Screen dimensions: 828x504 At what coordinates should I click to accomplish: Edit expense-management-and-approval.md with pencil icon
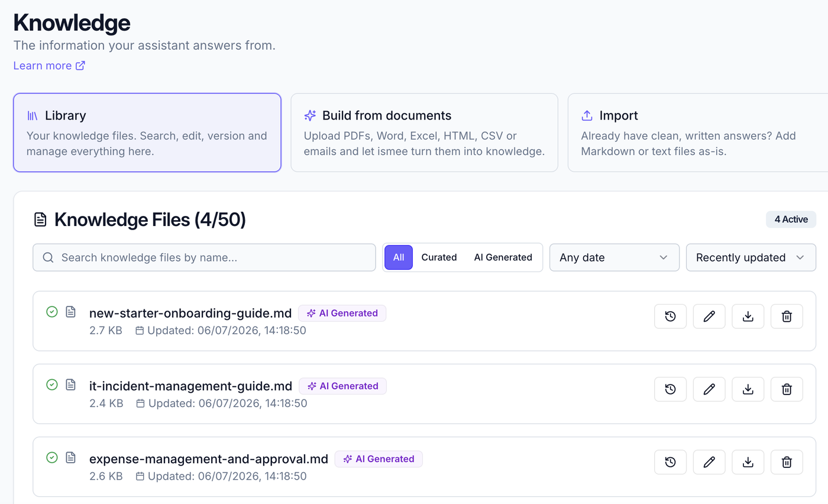pos(709,462)
